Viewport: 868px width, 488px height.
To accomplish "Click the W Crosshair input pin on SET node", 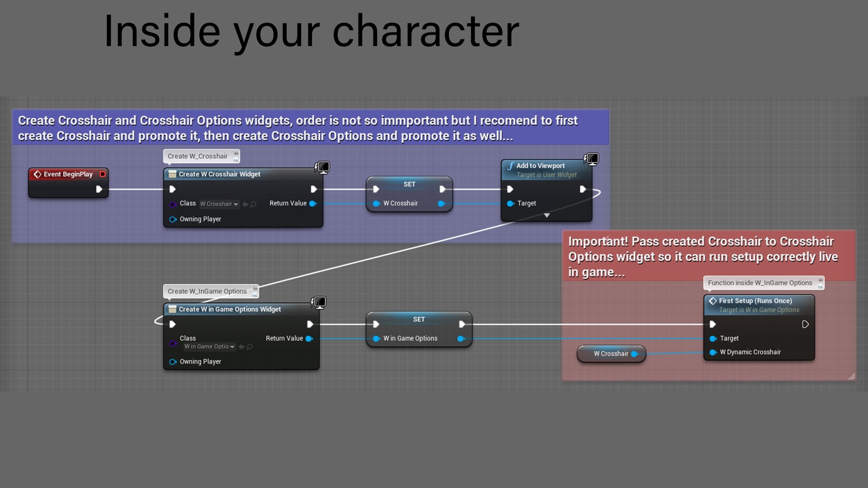I will [x=376, y=203].
